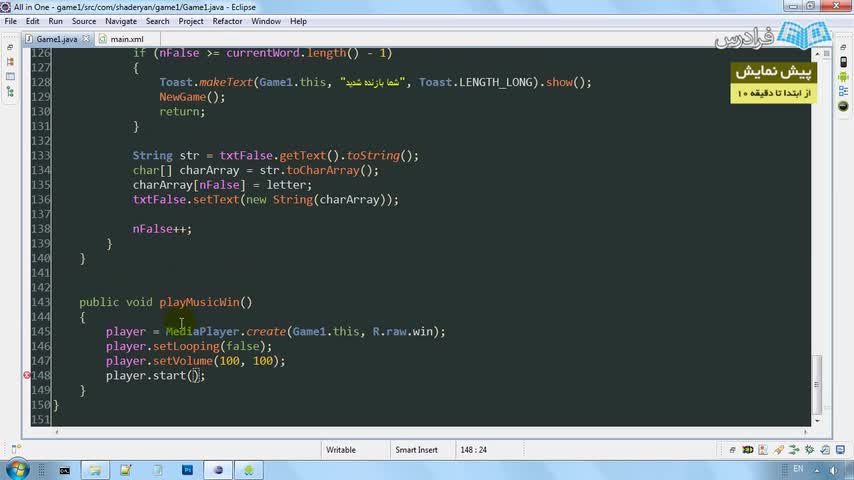Open the Navigate menu
The width and height of the screenshot is (854, 480).
121,21
